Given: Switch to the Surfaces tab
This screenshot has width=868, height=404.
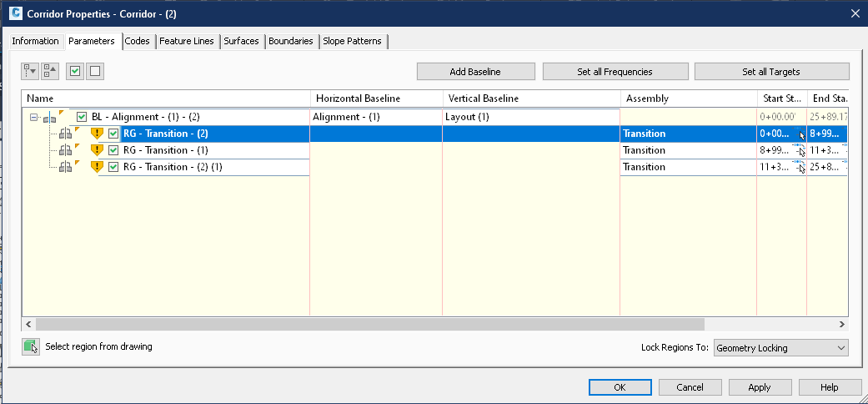Looking at the screenshot, I should point(241,41).
